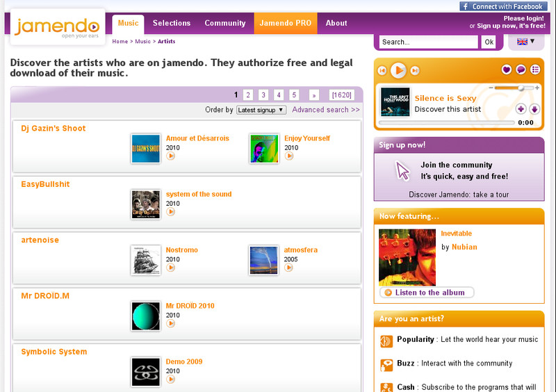556x392 pixels.
Task: Play the Demo 2009 album
Action: point(170,379)
